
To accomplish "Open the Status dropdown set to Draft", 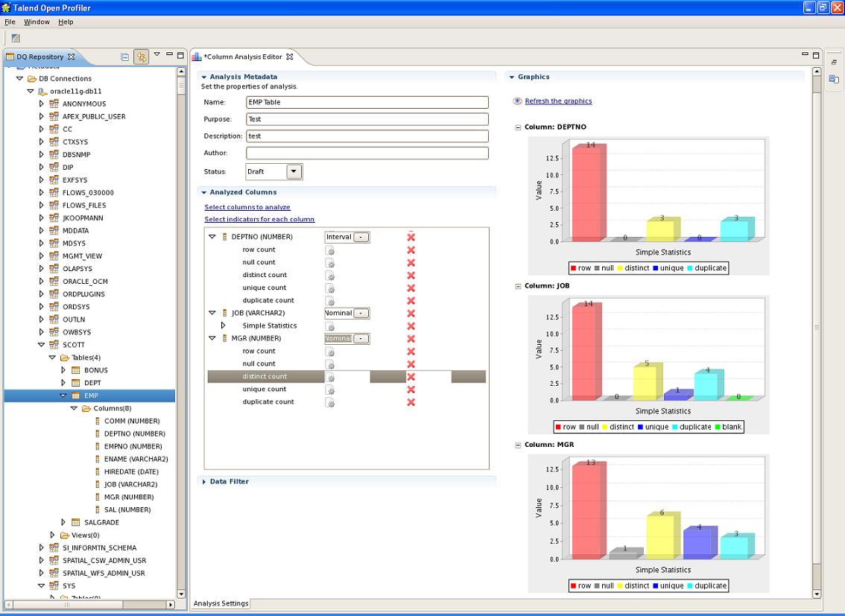I will 291,171.
